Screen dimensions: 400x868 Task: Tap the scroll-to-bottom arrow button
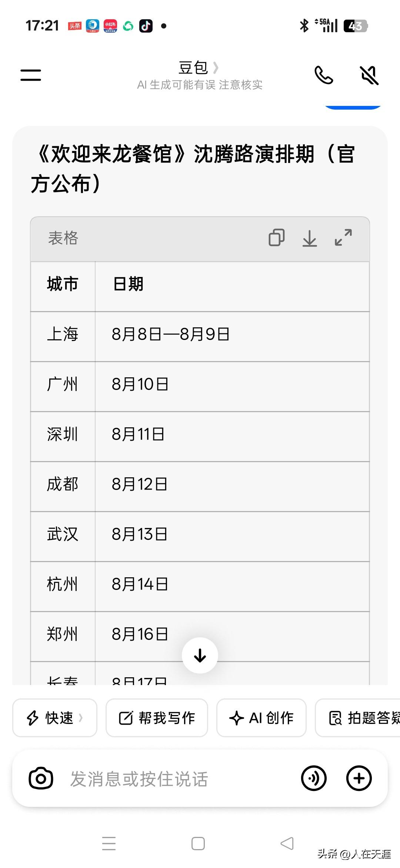tap(200, 655)
